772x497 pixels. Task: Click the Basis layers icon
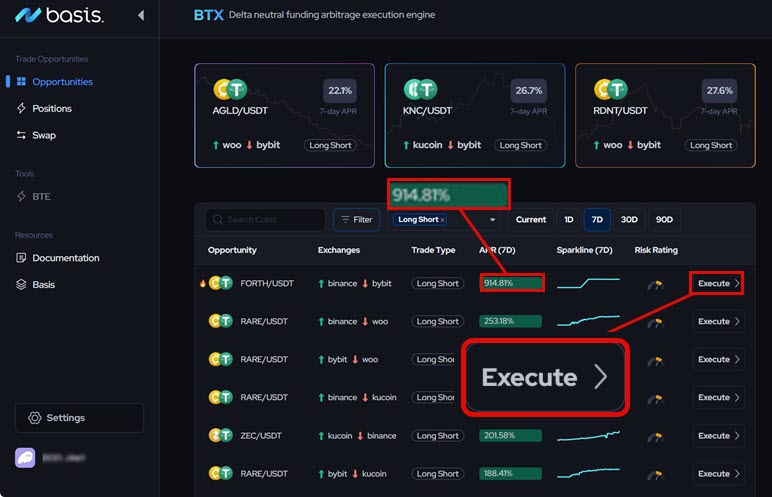[21, 285]
